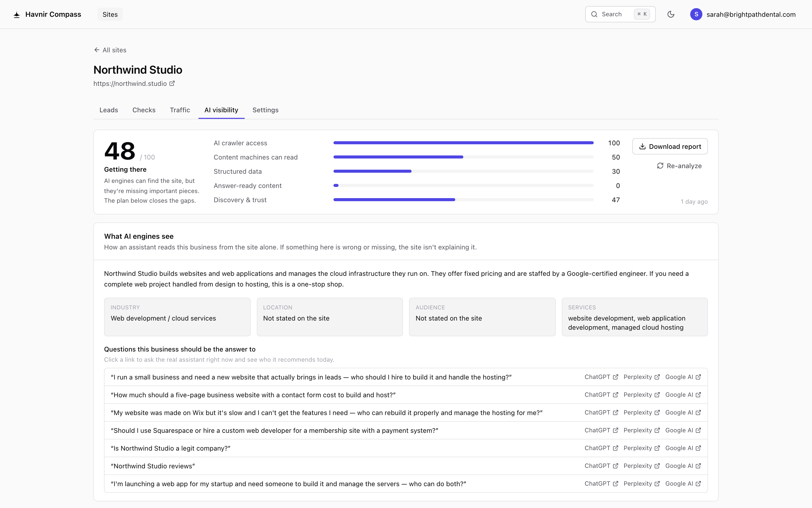Click the back arrow beside All sites
The width and height of the screenshot is (812, 508).
click(97, 50)
